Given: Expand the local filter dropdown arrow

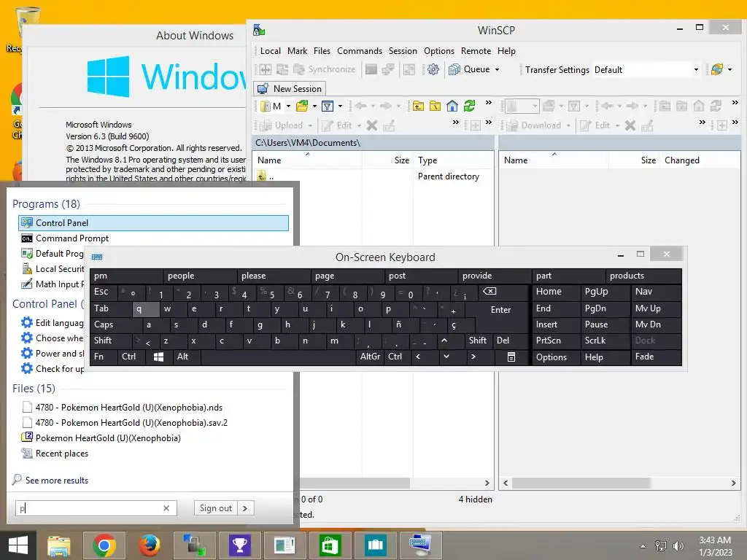Looking at the screenshot, I should (340, 106).
